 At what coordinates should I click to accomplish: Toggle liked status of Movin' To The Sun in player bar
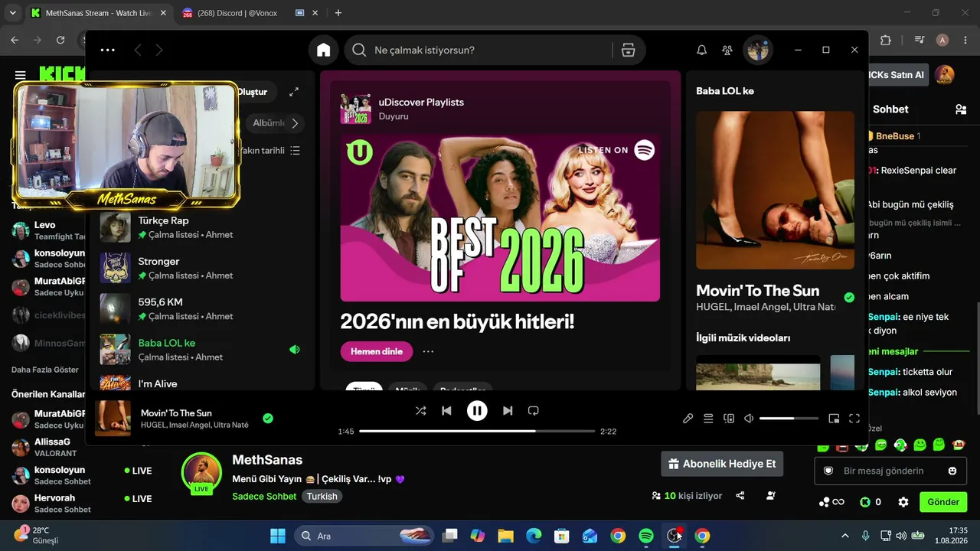268,418
